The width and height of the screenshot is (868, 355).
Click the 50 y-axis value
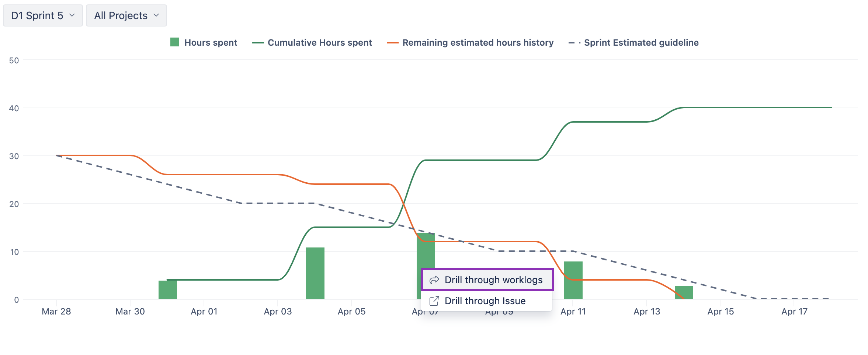[x=14, y=60]
